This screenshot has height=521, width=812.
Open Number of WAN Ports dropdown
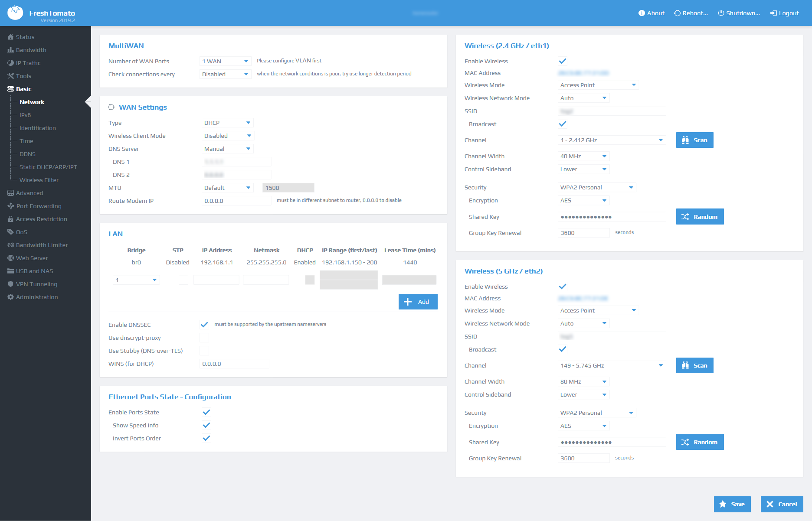point(225,61)
